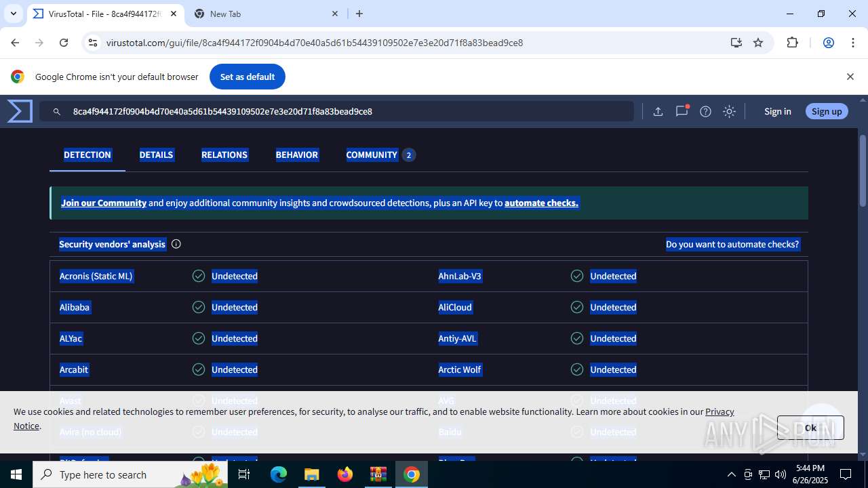Image resolution: width=868 pixels, height=488 pixels.
Task: Expand the tab search dropdown arrow
Action: click(13, 14)
